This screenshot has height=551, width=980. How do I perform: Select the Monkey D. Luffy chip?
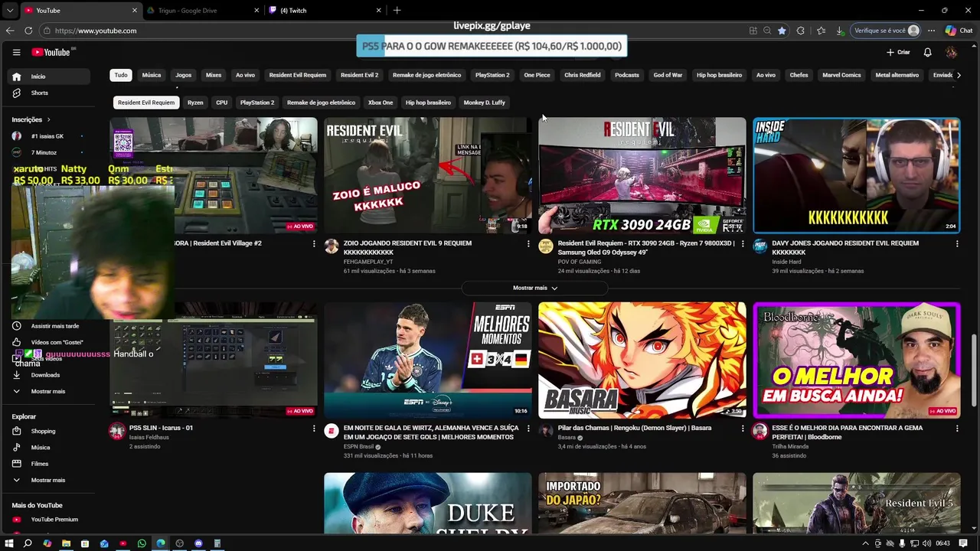485,103
